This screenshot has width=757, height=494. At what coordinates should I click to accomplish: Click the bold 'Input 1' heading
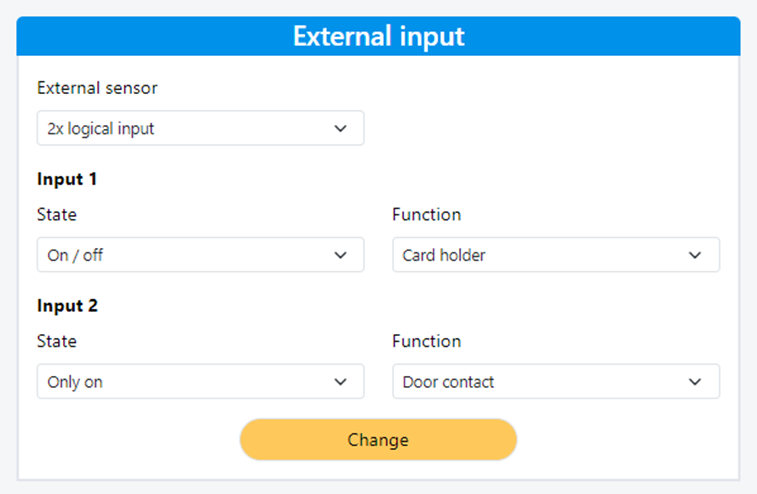67,179
